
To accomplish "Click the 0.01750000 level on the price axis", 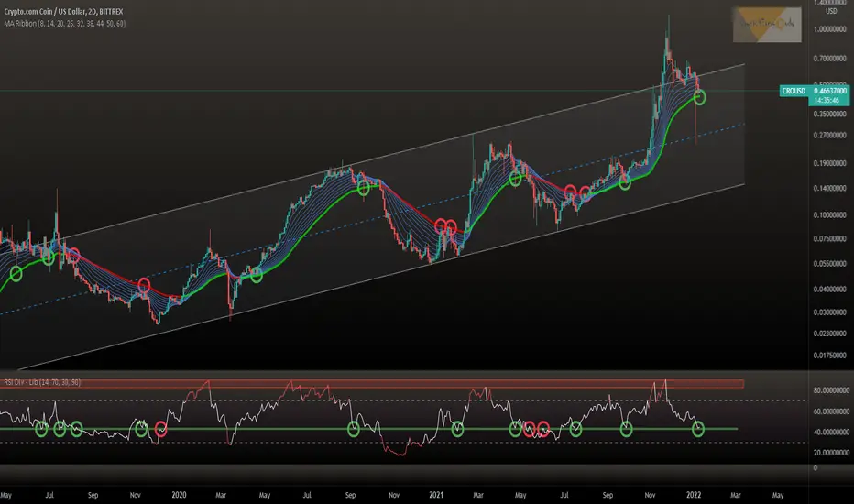I will pyautogui.click(x=829, y=356).
